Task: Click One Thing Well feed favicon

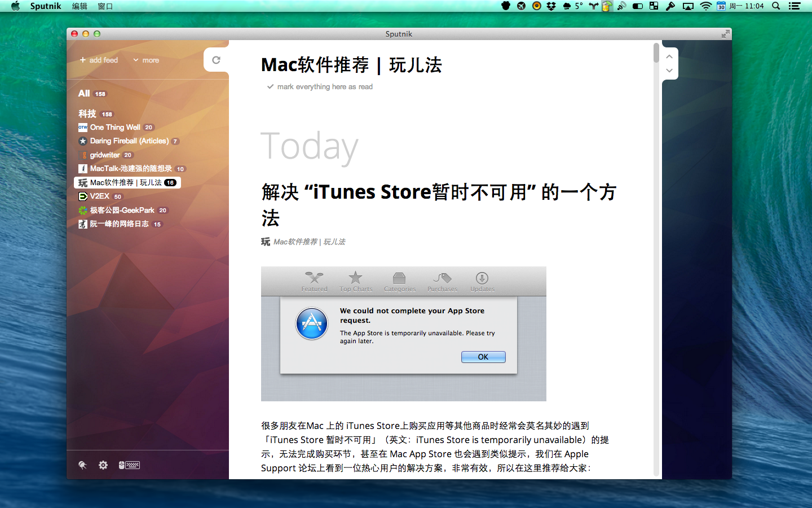Action: 83,128
